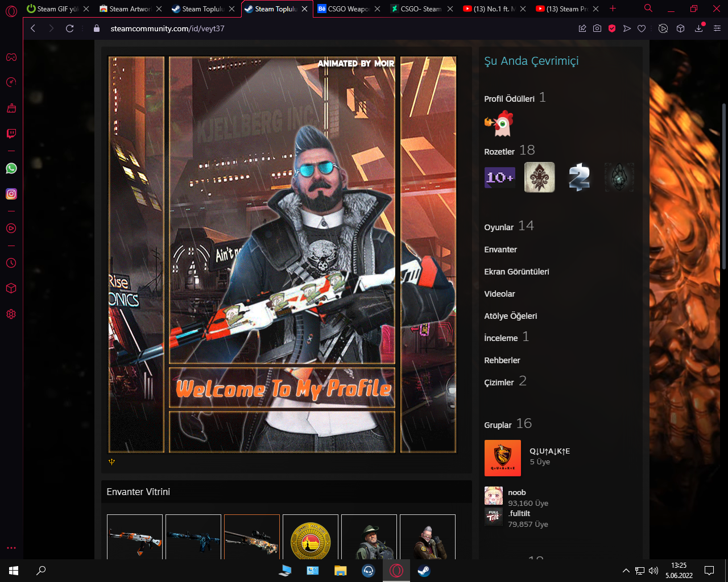Reload the Steam profile page
This screenshot has width=728, height=582.
70,28
